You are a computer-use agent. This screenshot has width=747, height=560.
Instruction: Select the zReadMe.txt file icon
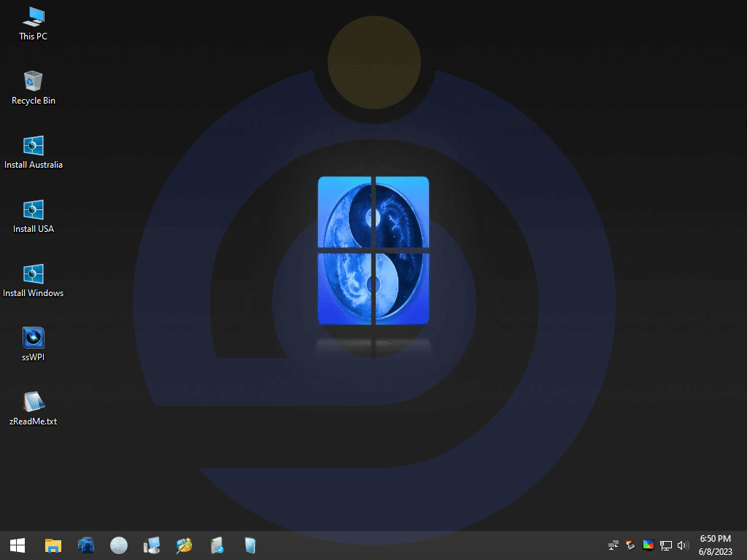click(34, 402)
